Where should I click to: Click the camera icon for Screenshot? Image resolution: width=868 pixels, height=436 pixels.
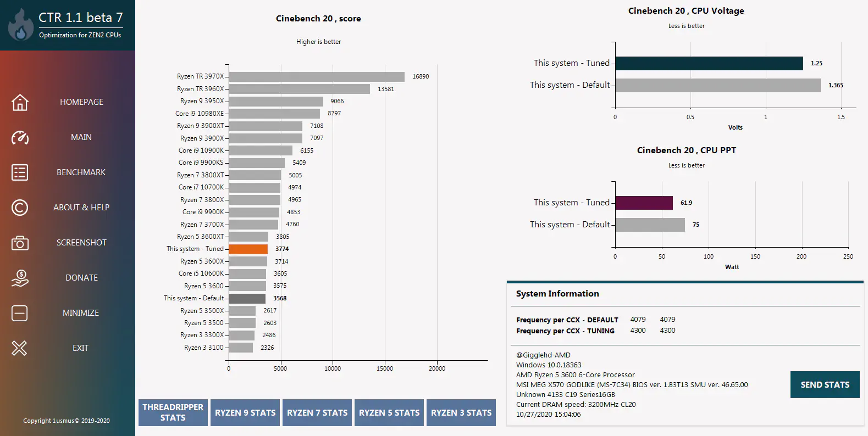pos(20,243)
